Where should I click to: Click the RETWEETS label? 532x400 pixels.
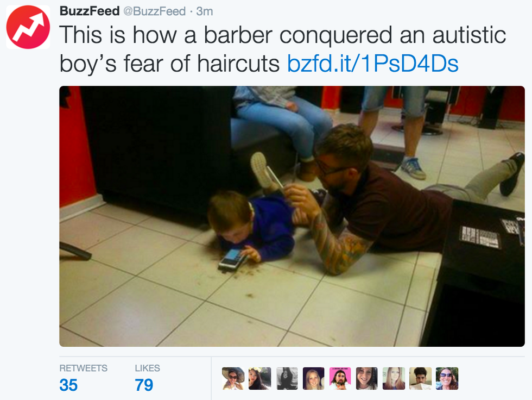point(83,368)
